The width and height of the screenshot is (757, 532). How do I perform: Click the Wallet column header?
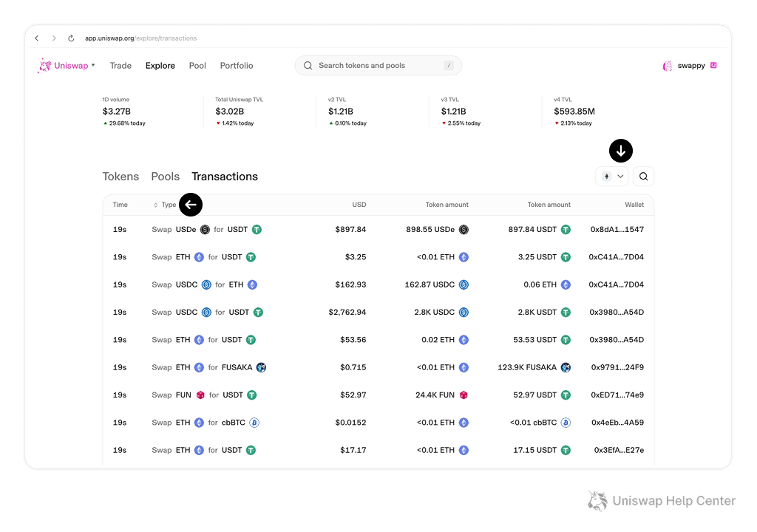pyautogui.click(x=634, y=205)
